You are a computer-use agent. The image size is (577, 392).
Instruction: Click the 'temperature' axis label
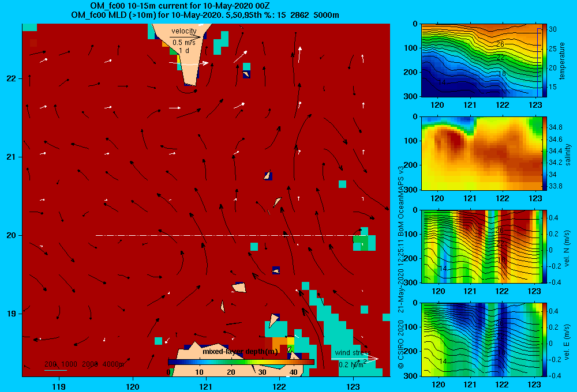click(x=562, y=61)
